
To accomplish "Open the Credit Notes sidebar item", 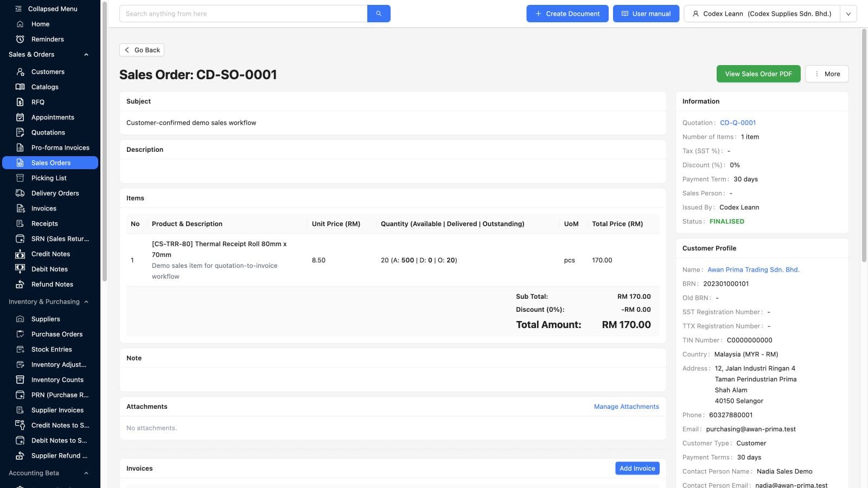I will click(x=50, y=254).
